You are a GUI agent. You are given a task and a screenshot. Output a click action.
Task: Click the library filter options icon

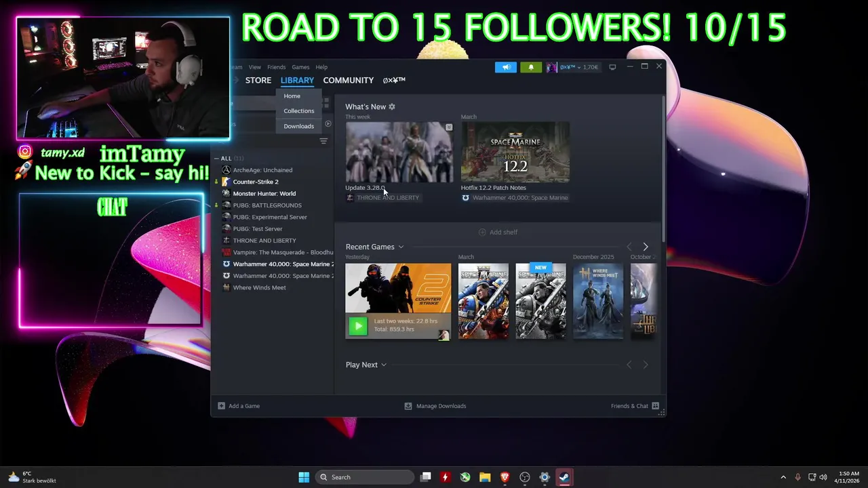(x=323, y=141)
